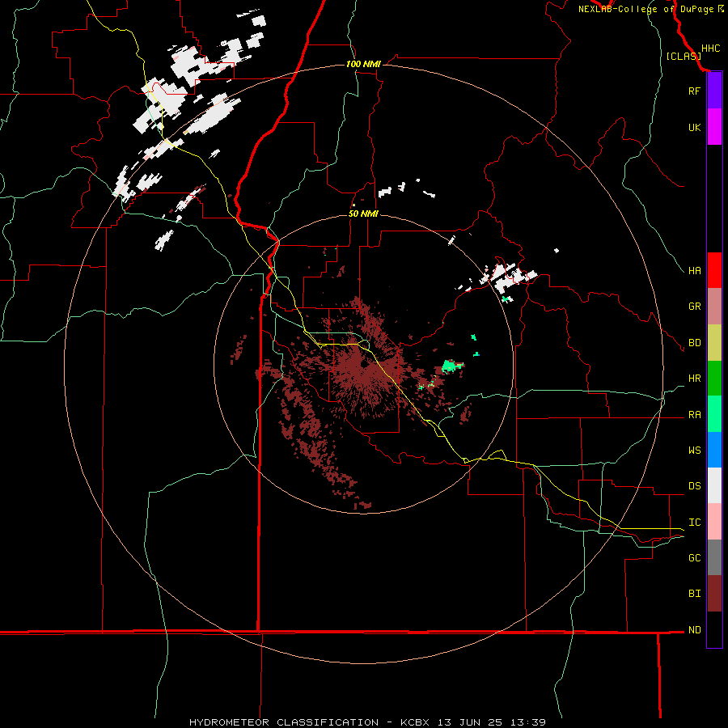Screen dimensions: 728x728
Task: Click the GC ground clutter gray swatch
Action: point(714,557)
